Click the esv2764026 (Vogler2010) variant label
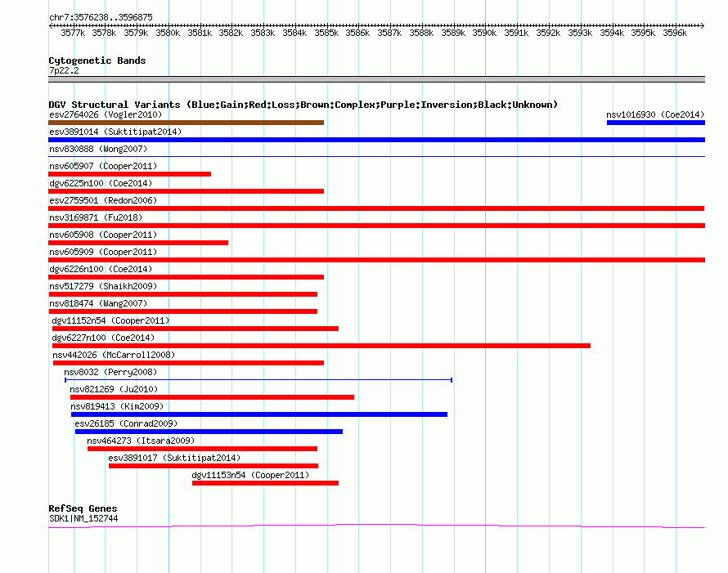The height and width of the screenshot is (573, 728). click(x=106, y=114)
